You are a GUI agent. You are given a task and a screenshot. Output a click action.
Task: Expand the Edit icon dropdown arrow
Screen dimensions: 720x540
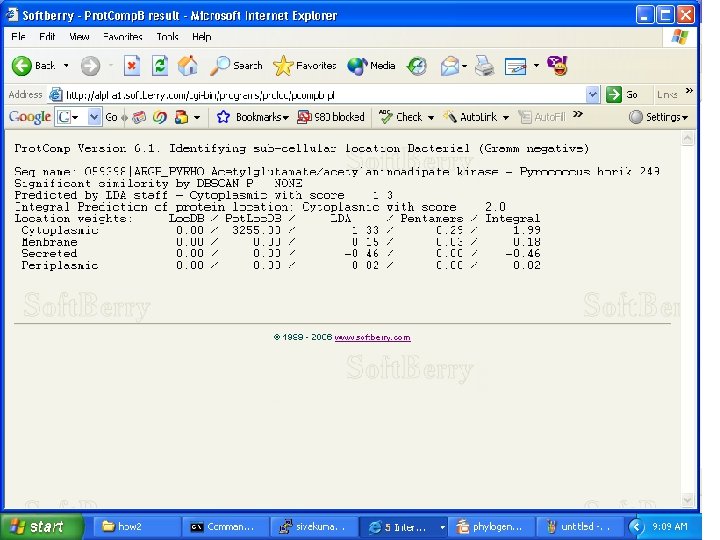(536, 66)
